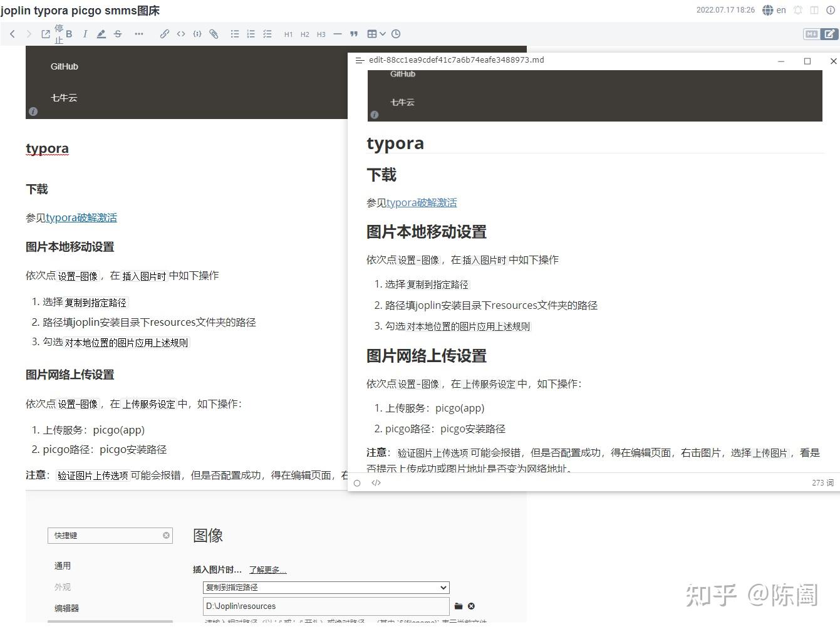Toggle code view in the external editor window

[376, 482]
